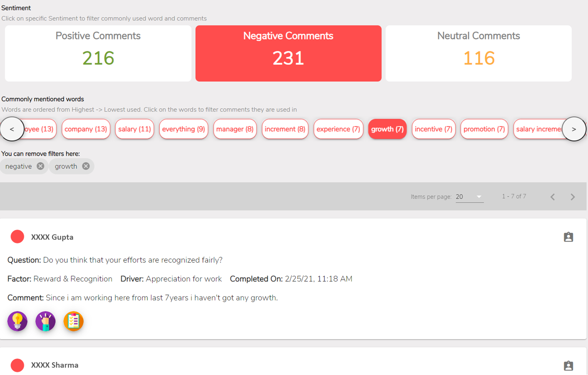The image size is (588, 375).
Task: Click the Sentiment heading
Action: click(x=16, y=8)
